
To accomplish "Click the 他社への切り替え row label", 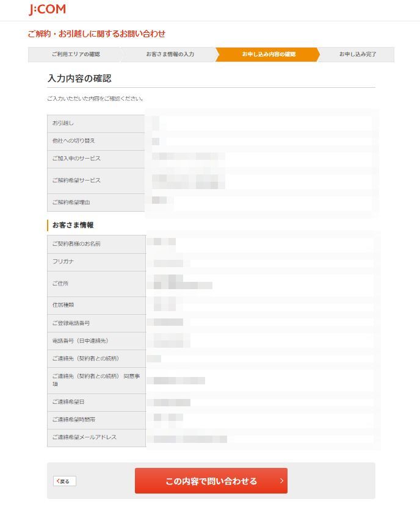I will point(73,141).
